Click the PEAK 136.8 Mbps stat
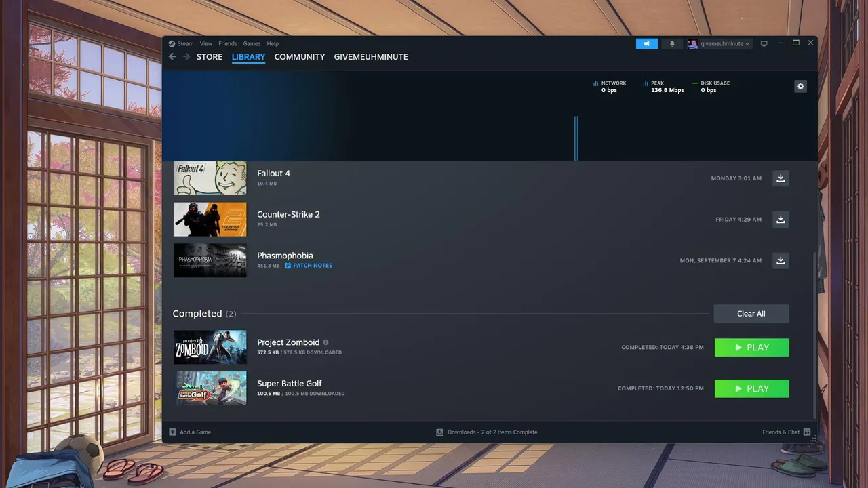 (x=664, y=87)
